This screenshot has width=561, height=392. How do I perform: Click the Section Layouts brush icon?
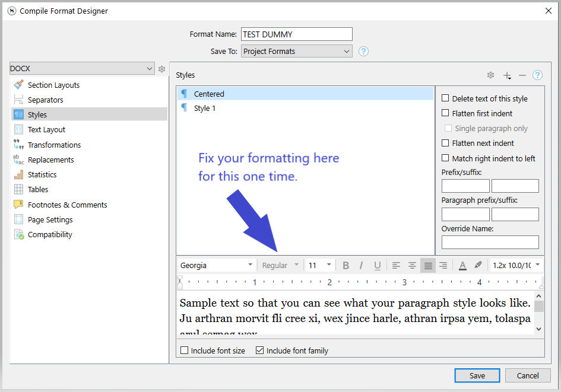(x=18, y=85)
